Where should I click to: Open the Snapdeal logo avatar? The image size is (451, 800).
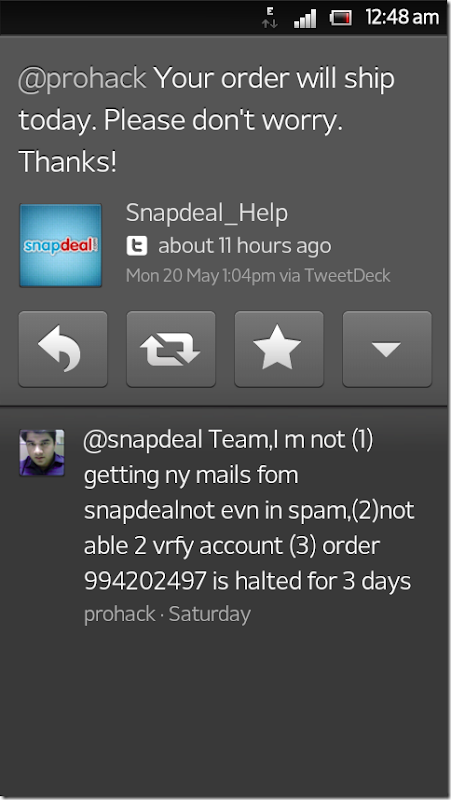coord(61,245)
